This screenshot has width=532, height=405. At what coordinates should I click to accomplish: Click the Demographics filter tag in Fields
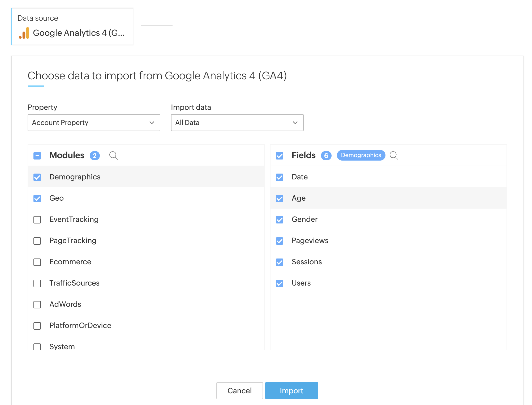pyautogui.click(x=361, y=155)
